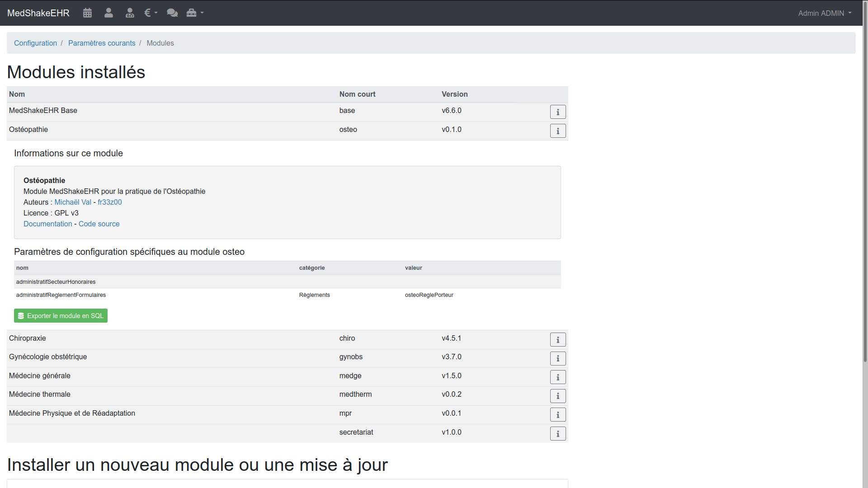The width and height of the screenshot is (868, 488).
Task: Click the valeur column header
Action: click(413, 267)
